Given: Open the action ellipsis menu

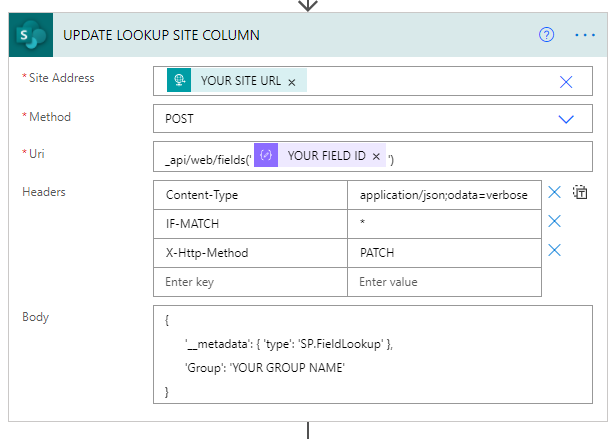Looking at the screenshot, I should pos(585,35).
